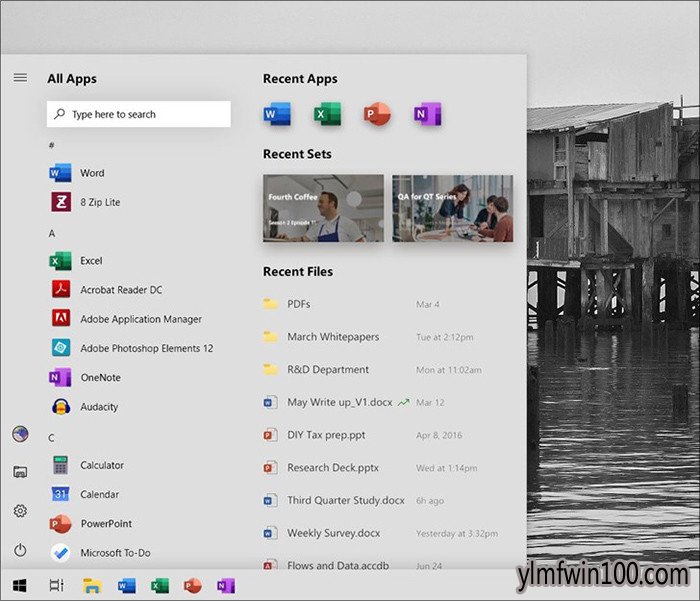This screenshot has width=700, height=601.
Task: Launch PowerPoint from Recent Apps
Action: point(377,114)
